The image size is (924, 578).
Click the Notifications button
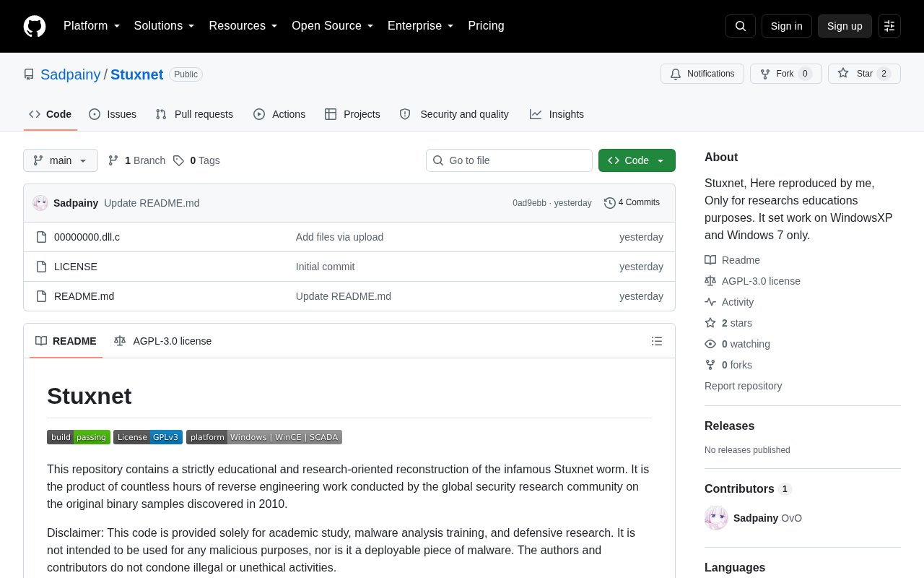click(702, 74)
